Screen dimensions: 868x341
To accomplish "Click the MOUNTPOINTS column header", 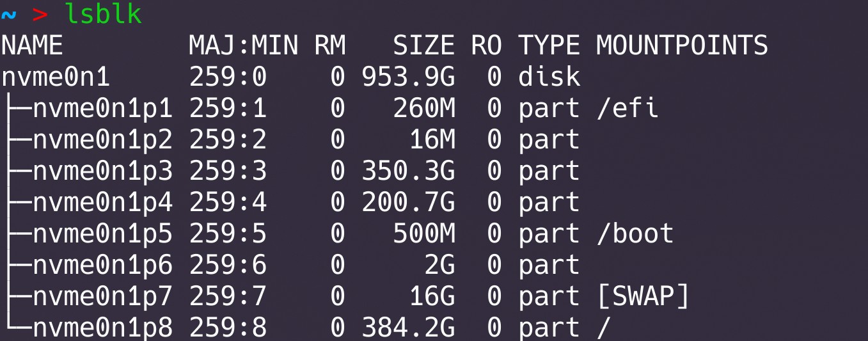I will click(682, 46).
